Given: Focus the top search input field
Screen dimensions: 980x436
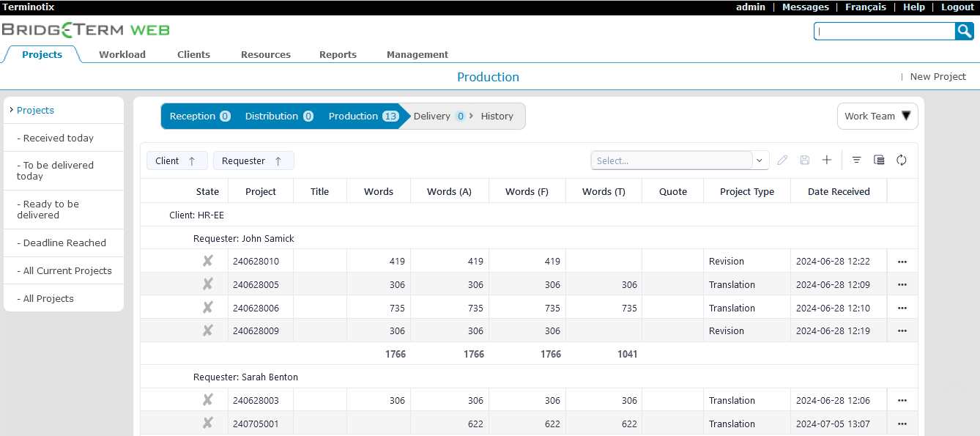Looking at the screenshot, I should point(884,31).
